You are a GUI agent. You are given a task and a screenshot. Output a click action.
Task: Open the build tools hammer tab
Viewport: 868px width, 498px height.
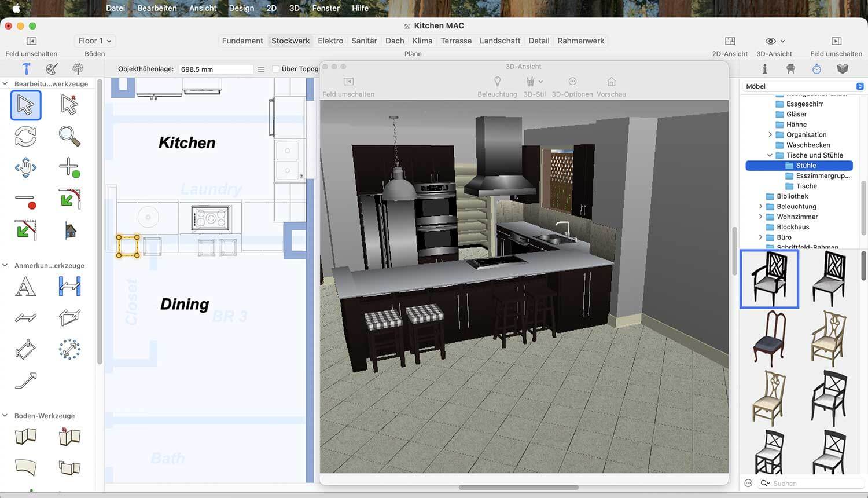(x=26, y=68)
